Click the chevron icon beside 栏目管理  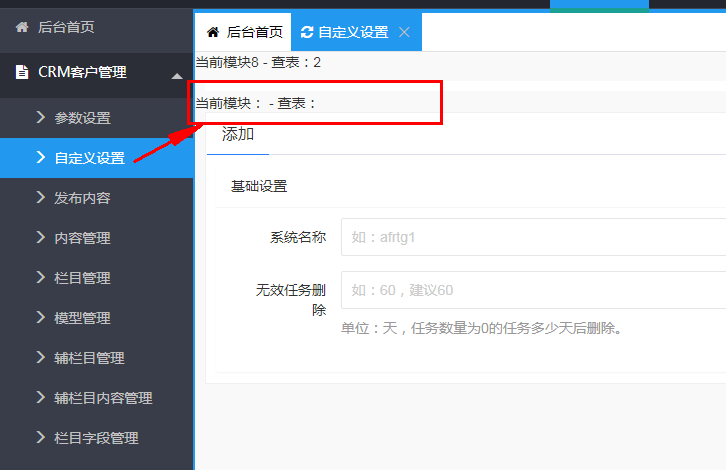click(x=41, y=277)
